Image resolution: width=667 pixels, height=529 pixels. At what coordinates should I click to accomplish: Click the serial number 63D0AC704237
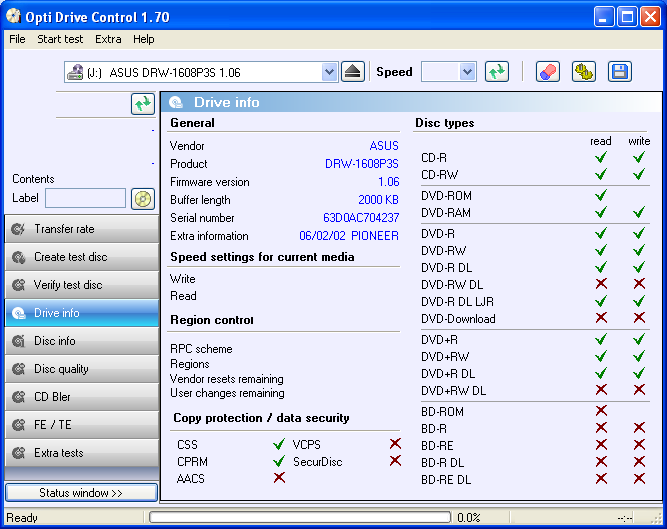(x=361, y=218)
